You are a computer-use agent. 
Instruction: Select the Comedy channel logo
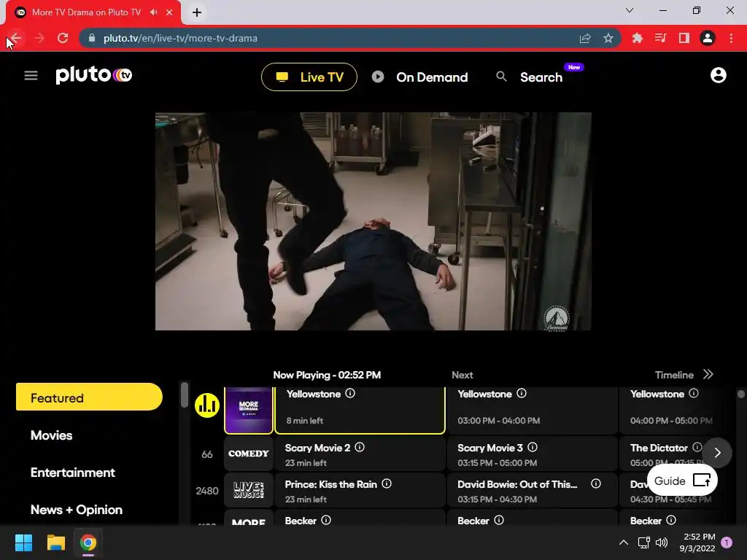point(249,454)
